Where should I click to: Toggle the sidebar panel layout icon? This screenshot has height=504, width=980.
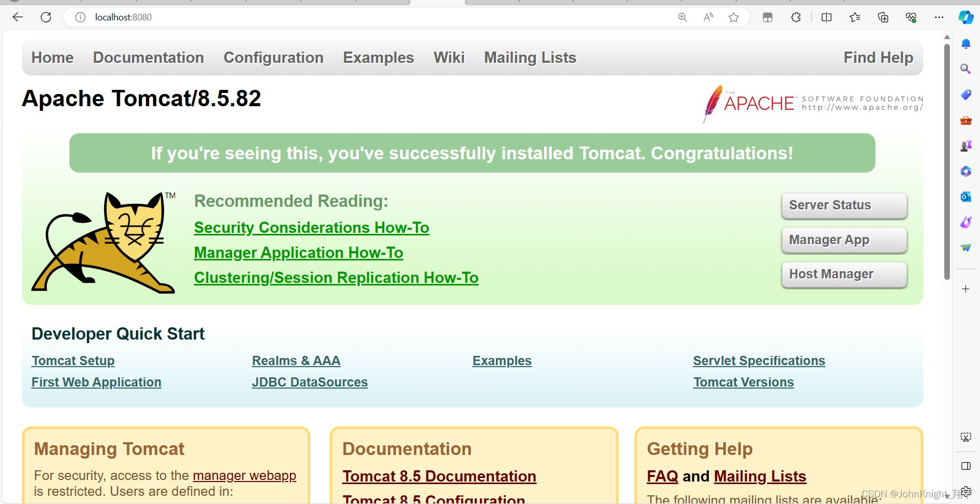click(x=966, y=466)
